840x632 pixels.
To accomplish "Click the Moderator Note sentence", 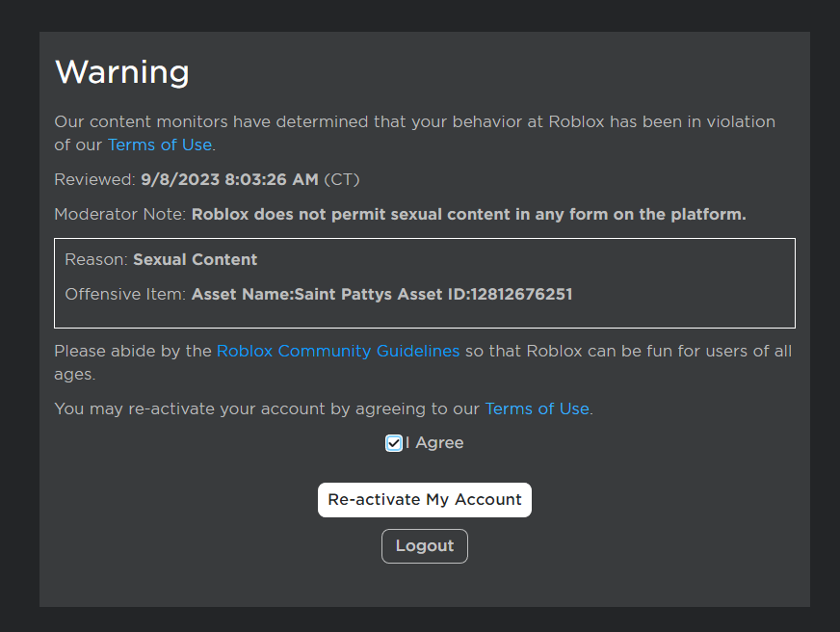I will coord(400,214).
